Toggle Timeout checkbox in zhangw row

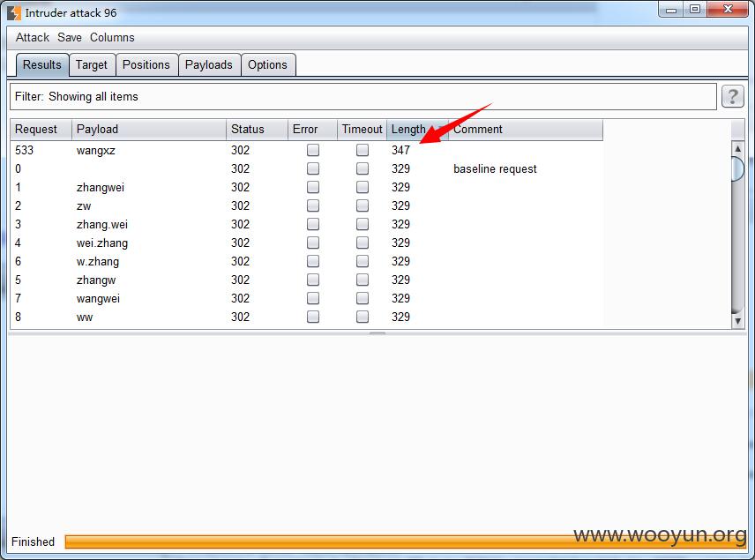tap(363, 280)
